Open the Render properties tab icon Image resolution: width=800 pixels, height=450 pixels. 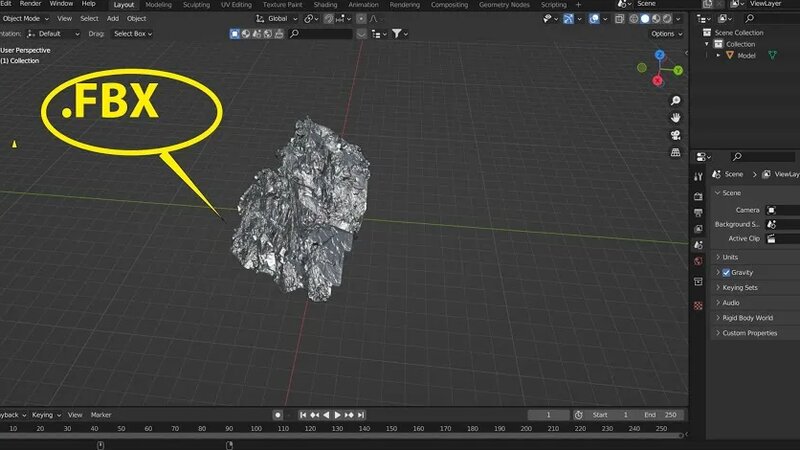click(x=698, y=196)
